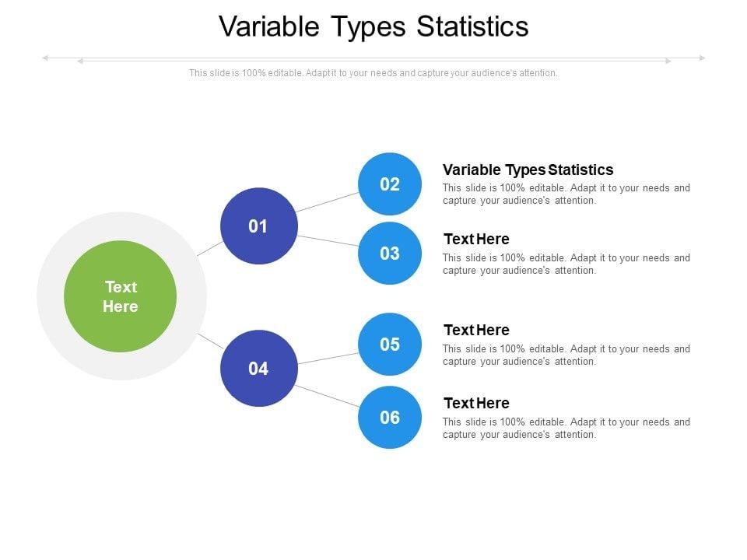Select the light blue 02 circle
Viewport: 747px width, 560px height.
pos(390,184)
